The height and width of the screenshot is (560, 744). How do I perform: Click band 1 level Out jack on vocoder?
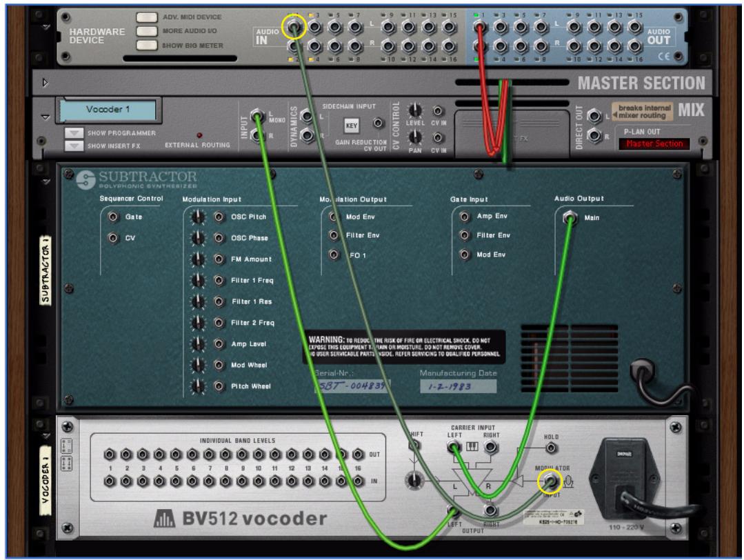click(x=110, y=454)
